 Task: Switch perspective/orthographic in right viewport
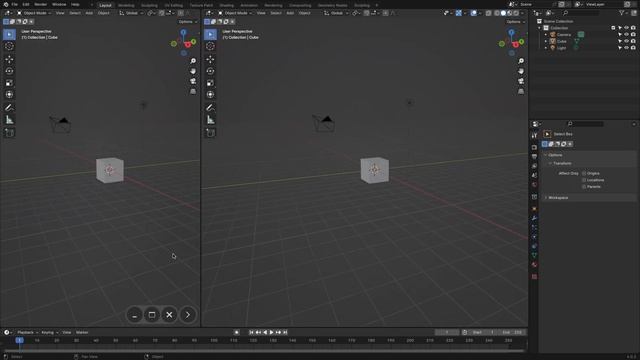pos(521,91)
